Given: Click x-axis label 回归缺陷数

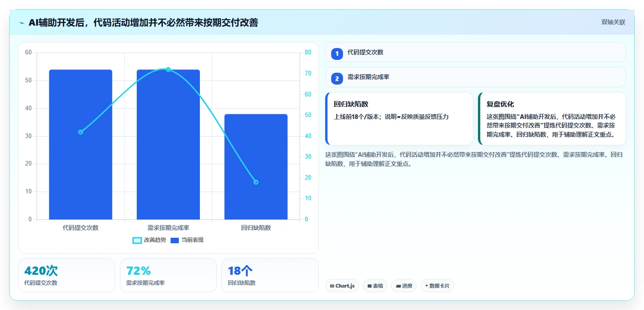Looking at the screenshot, I should pos(256,228).
